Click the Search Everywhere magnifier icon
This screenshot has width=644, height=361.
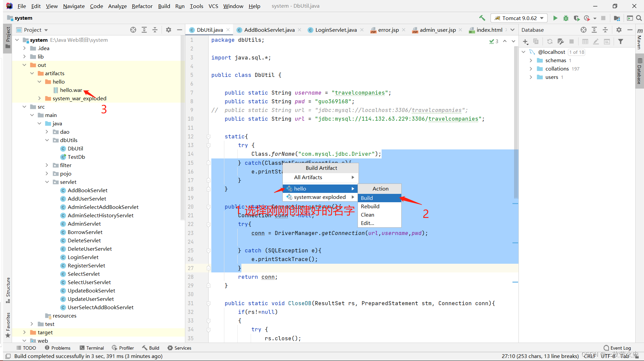(x=639, y=18)
